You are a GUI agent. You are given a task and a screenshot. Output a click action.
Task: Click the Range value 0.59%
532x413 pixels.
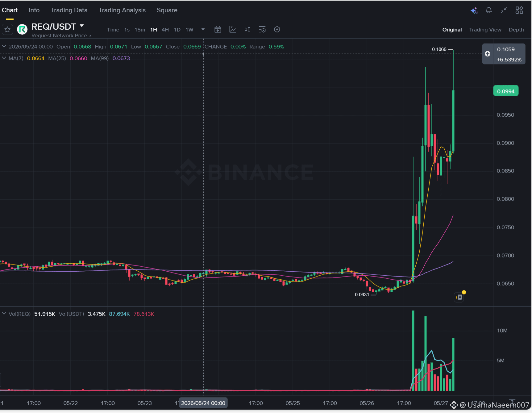[276, 47]
